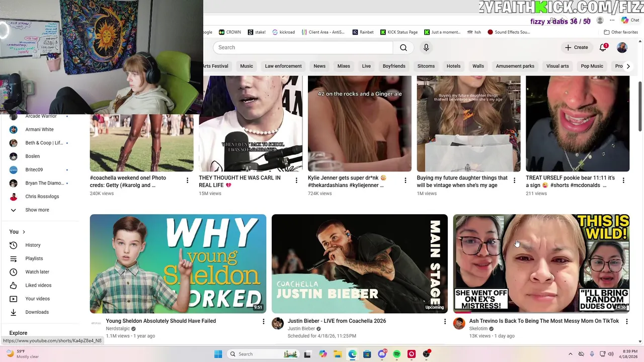Viewport: 644px width, 362px height.
Task: Open Playlists in the sidebar
Action: pyautogui.click(x=34, y=258)
